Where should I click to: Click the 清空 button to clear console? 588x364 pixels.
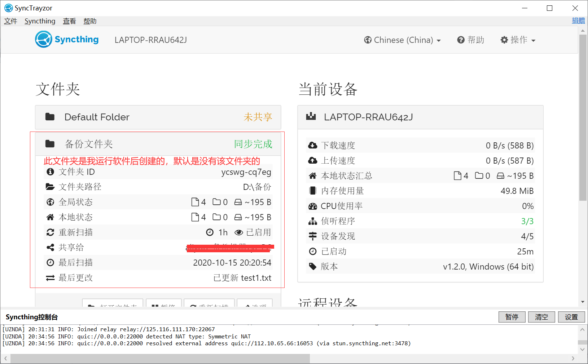click(x=541, y=317)
